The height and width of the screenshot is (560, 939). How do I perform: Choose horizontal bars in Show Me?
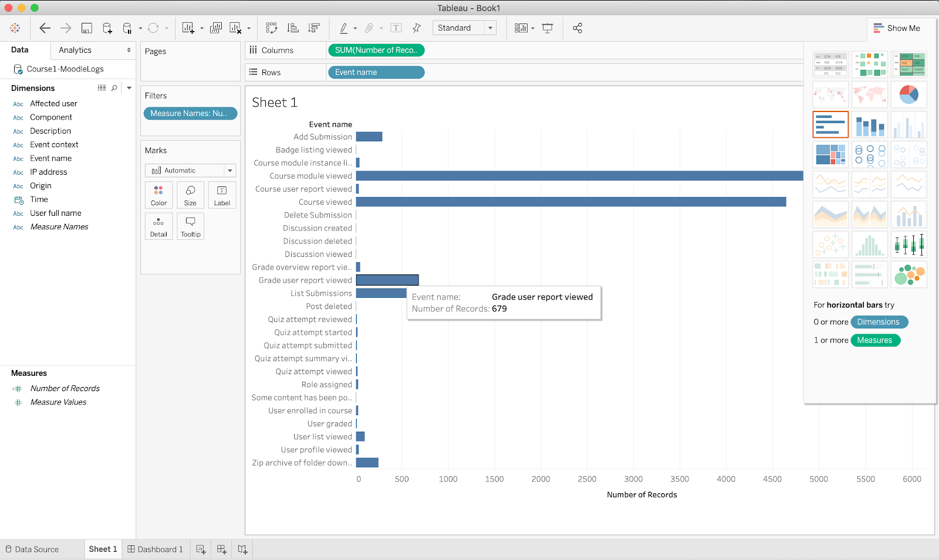pos(830,124)
